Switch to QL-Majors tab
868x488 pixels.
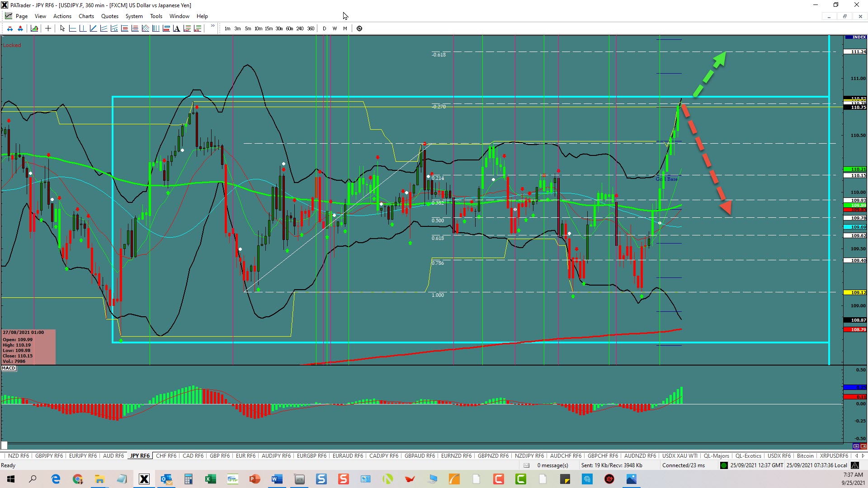point(717,456)
